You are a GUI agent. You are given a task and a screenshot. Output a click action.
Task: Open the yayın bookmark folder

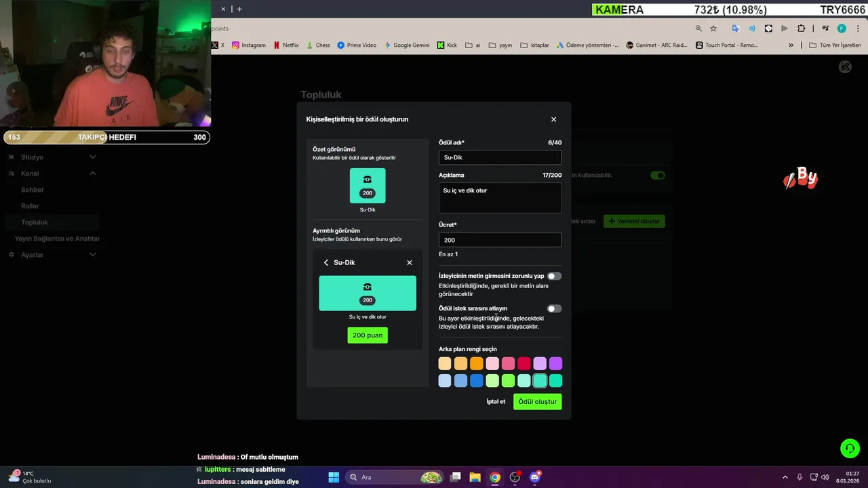(500, 45)
